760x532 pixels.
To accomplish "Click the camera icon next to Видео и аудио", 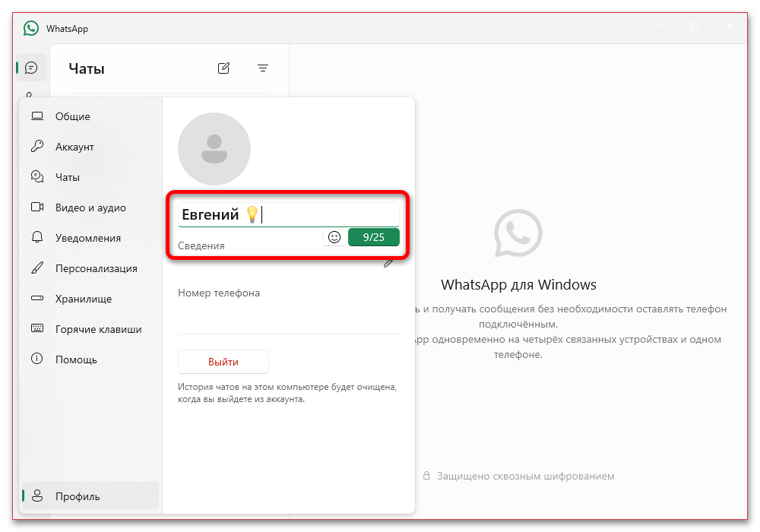I will (37, 207).
